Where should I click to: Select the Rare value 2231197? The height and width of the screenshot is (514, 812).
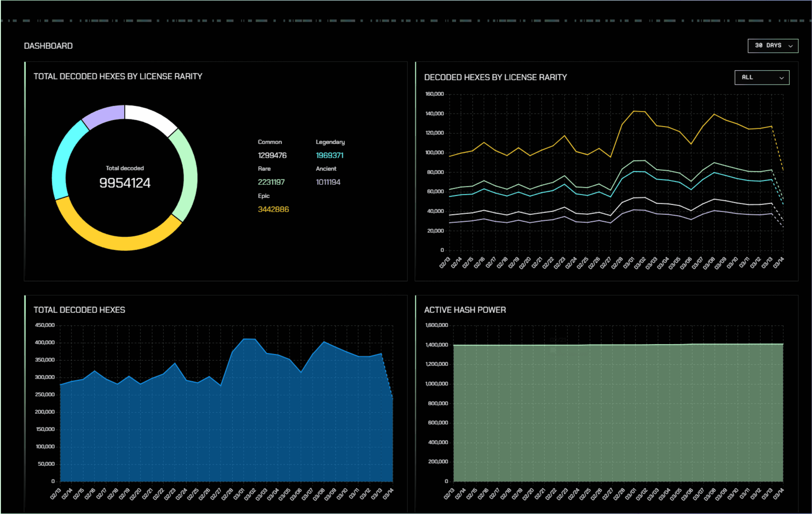(x=271, y=182)
